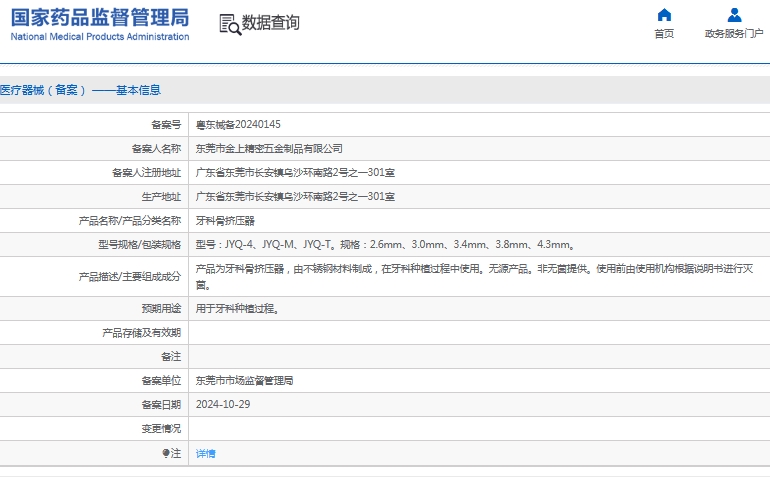770x478 pixels.
Task: Click the 数据查询 heading text
Action: [271, 23]
